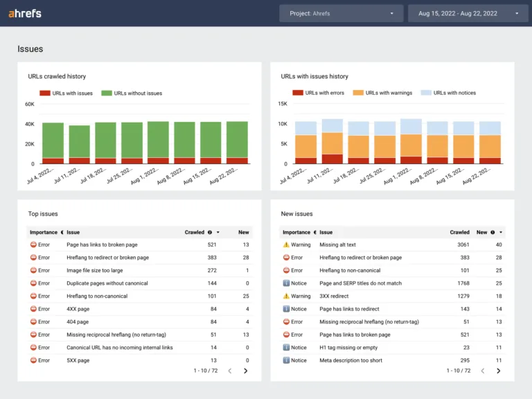This screenshot has width=532, height=399.
Task: Click the Error icon for Duplicate pages without canonical
Action: (33, 283)
